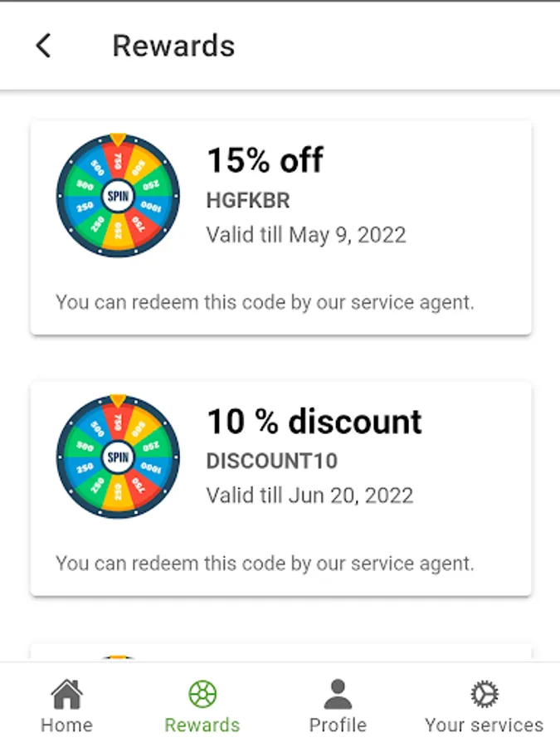Tap the redeem note on DISCOUNT10 card
560x747 pixels.
265,564
